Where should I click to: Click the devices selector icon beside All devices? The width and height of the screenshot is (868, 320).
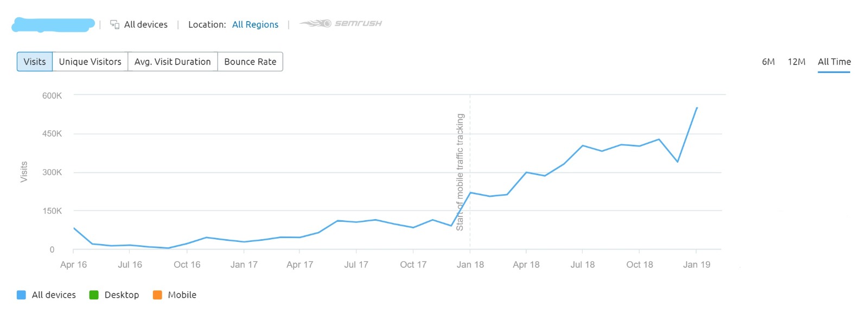click(x=115, y=24)
